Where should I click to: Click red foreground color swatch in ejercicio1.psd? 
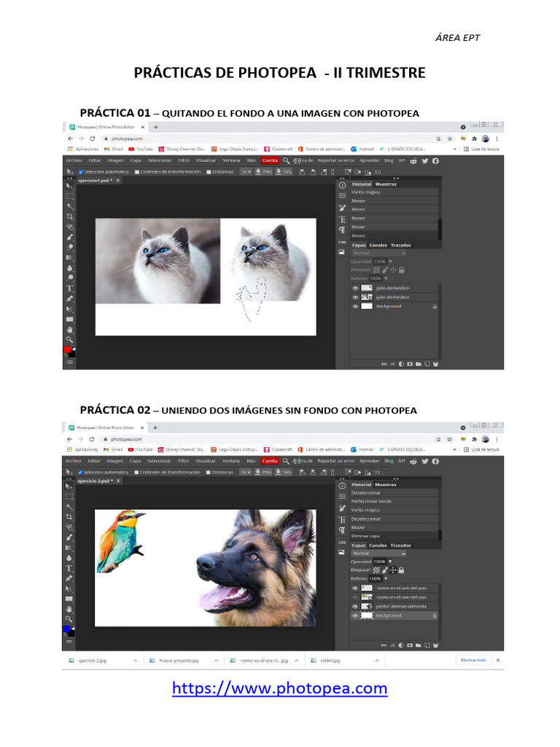pos(68,349)
